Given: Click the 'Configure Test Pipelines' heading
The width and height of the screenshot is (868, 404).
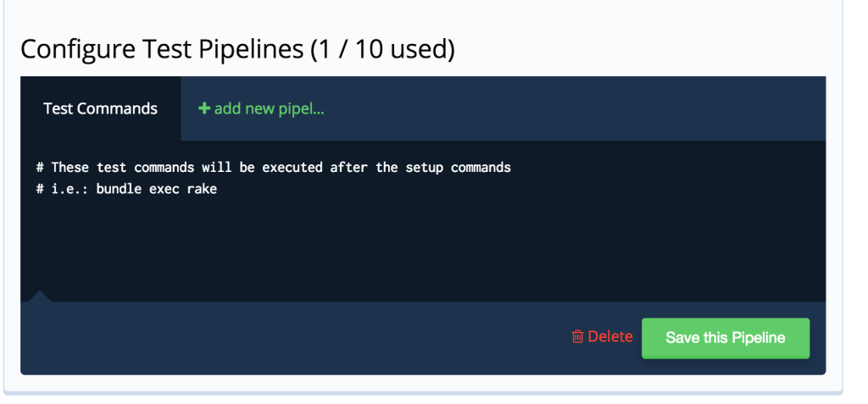Looking at the screenshot, I should [161, 49].
